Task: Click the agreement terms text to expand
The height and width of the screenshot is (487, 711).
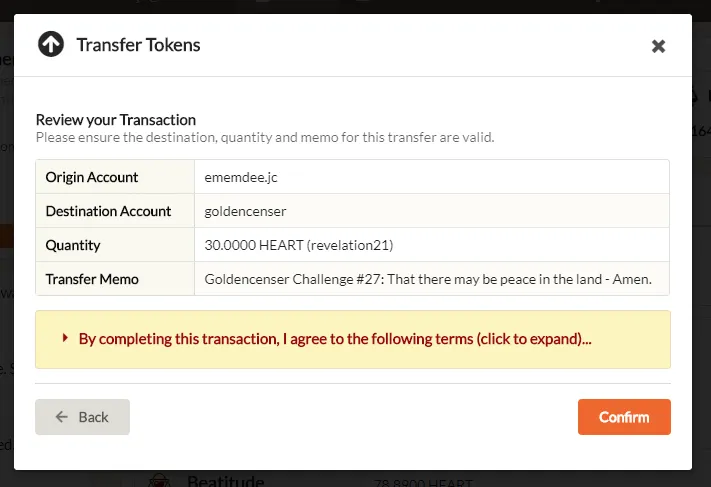Action: tap(335, 339)
